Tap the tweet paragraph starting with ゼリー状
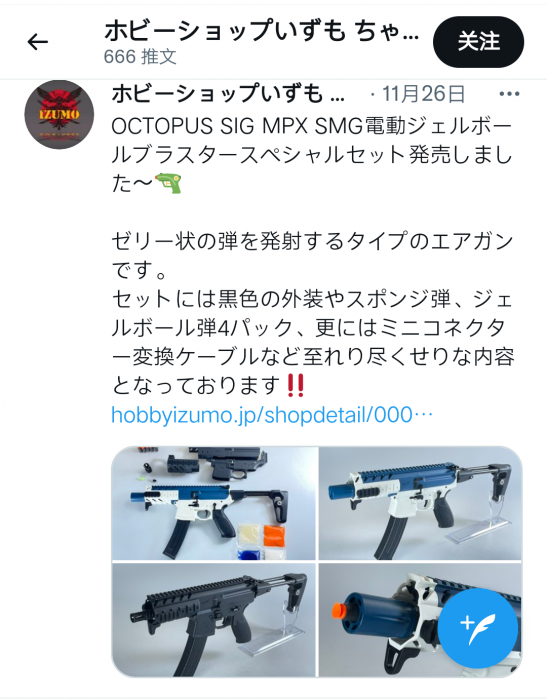Screen dimensions: 547x700 312,256
